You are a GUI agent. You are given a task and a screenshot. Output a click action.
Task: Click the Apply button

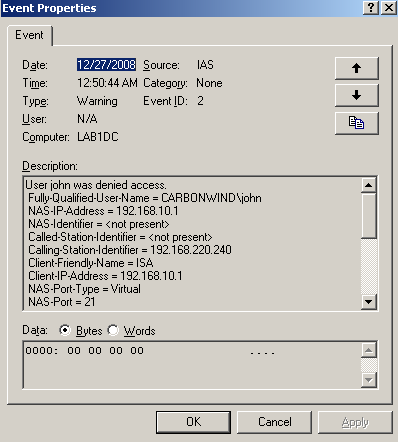pos(355,422)
